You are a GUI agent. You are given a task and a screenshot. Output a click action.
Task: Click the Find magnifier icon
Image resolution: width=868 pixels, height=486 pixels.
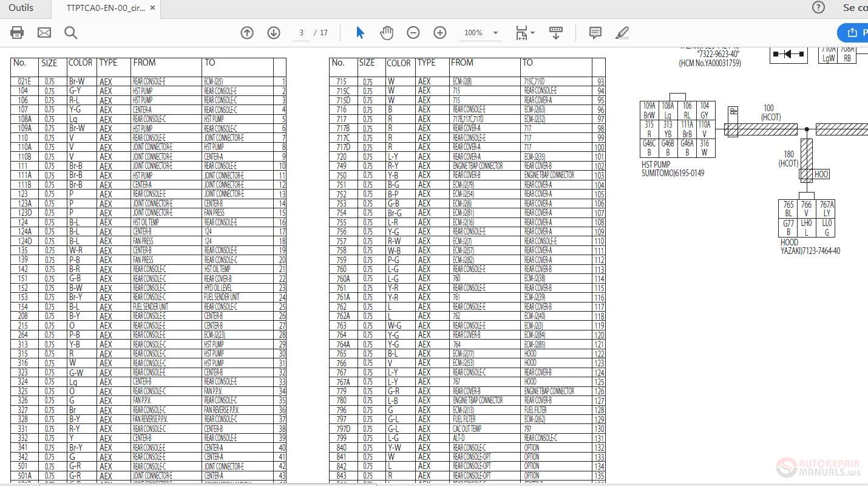click(x=70, y=33)
